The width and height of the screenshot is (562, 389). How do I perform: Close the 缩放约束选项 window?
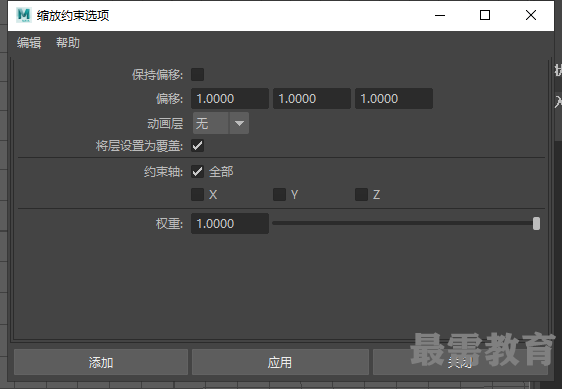point(531,15)
